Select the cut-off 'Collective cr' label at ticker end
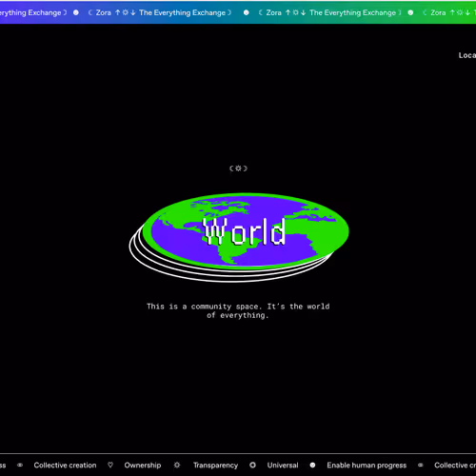 coord(455,466)
